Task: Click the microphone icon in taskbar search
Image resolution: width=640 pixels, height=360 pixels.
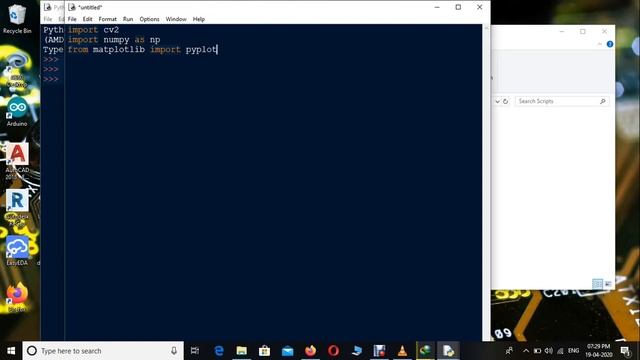Action: (174, 351)
